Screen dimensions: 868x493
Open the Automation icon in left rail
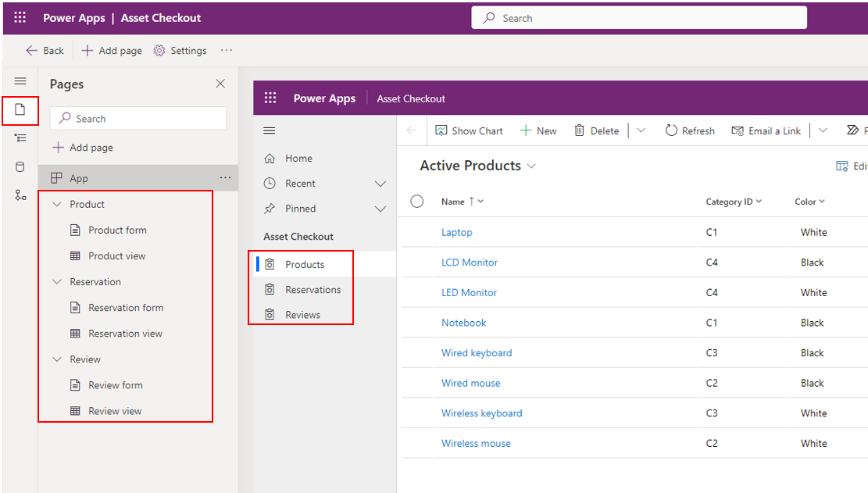[x=20, y=195]
